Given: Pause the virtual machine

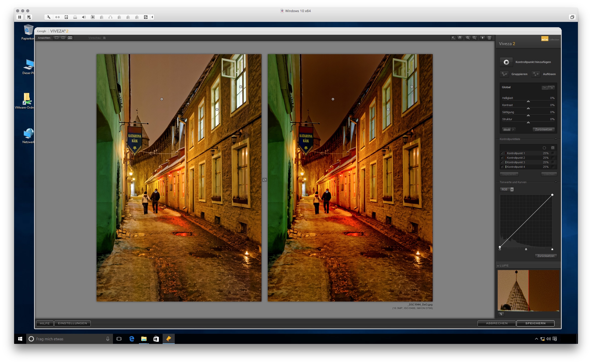Looking at the screenshot, I should click(20, 17).
